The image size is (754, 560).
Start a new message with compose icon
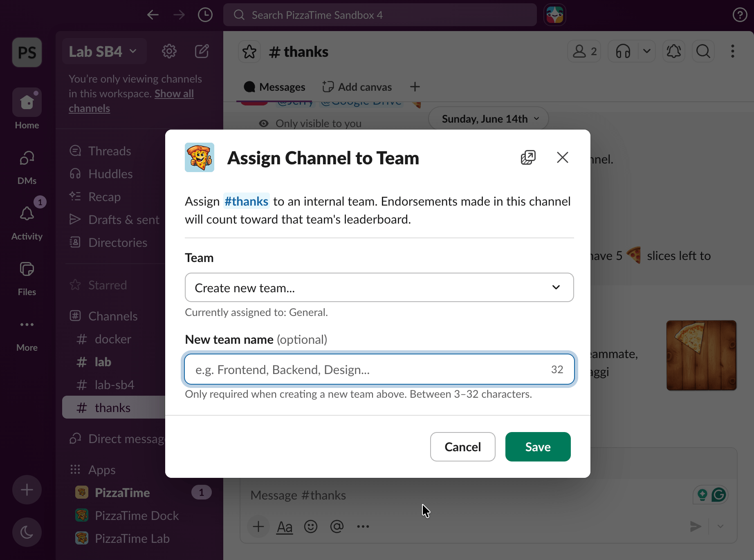(202, 52)
